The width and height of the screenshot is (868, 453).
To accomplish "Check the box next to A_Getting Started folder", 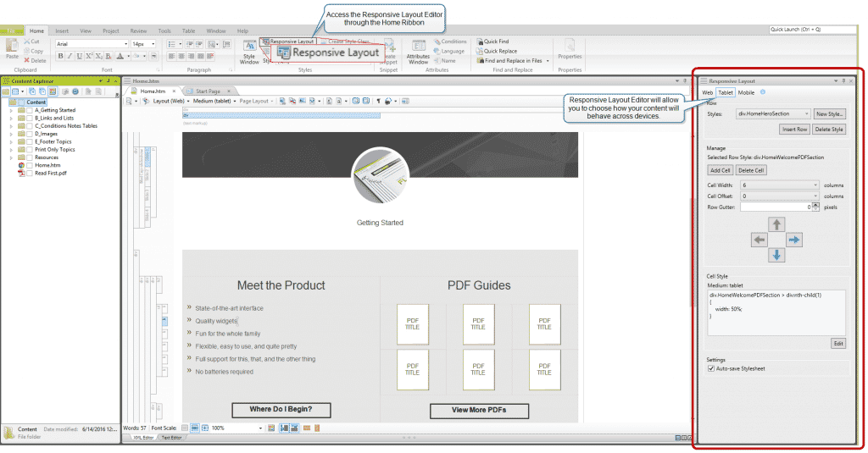I will 30,110.
